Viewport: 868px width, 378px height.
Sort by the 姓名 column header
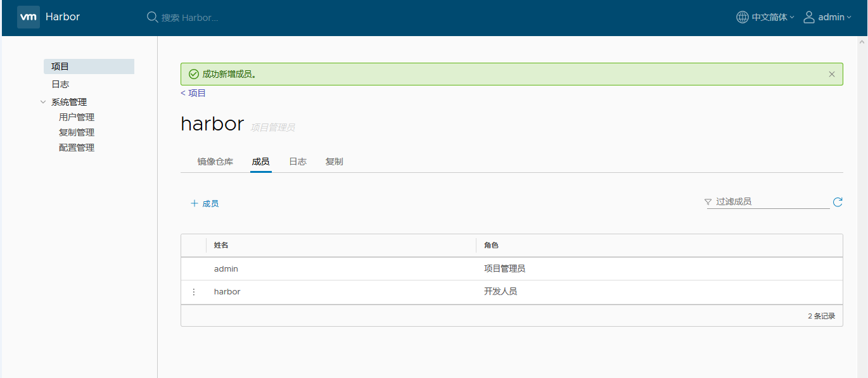tap(221, 245)
